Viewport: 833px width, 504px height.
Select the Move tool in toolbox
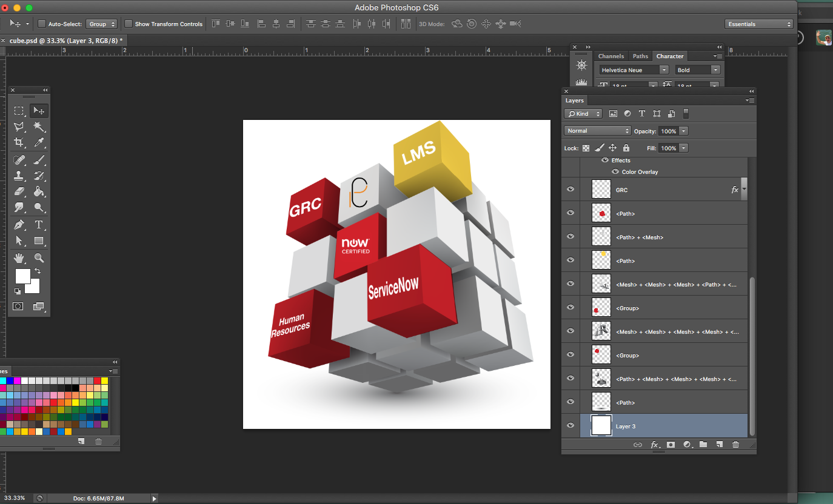pos(39,111)
